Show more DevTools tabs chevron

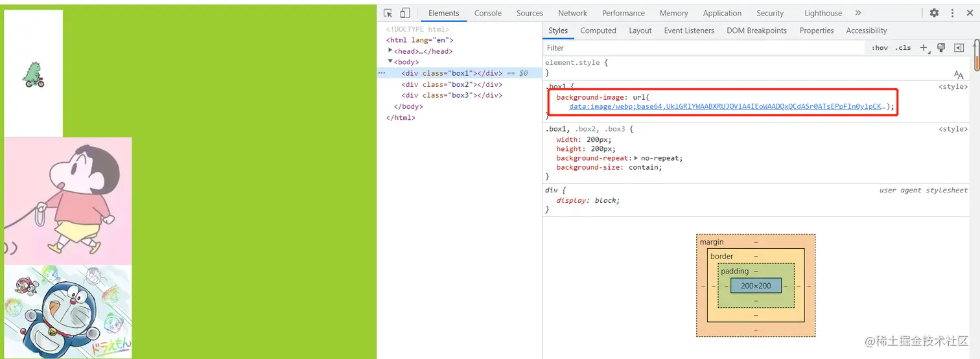(858, 13)
